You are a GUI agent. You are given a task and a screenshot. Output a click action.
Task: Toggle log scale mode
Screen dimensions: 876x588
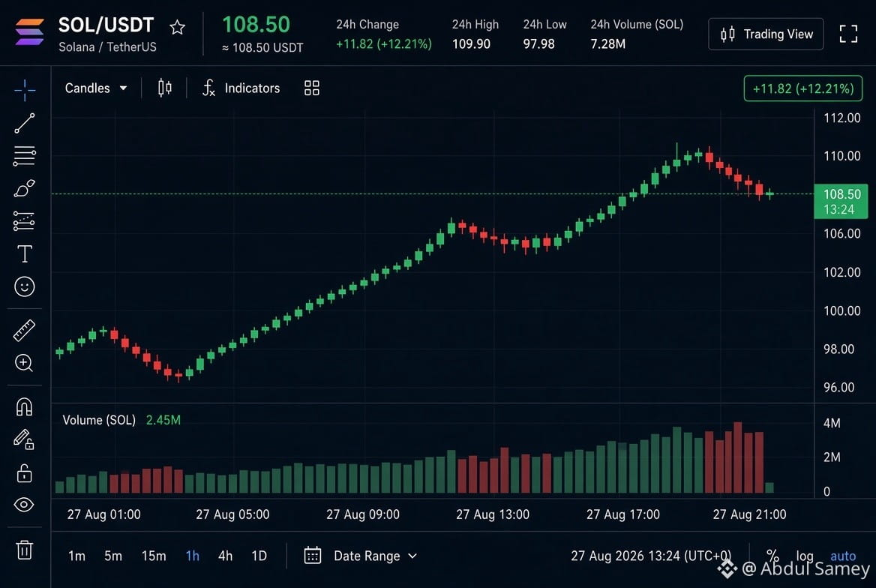(x=805, y=556)
